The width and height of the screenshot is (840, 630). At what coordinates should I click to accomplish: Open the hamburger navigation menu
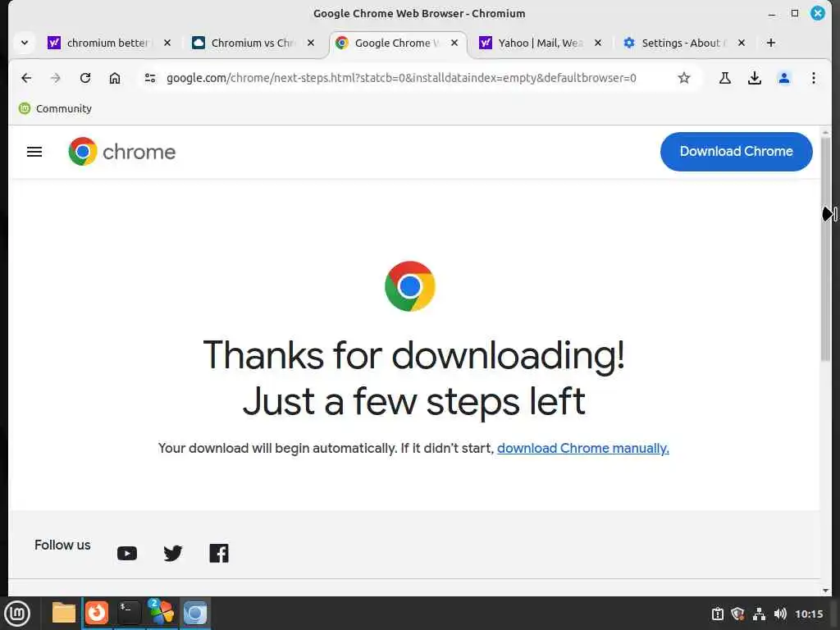pyautogui.click(x=34, y=152)
